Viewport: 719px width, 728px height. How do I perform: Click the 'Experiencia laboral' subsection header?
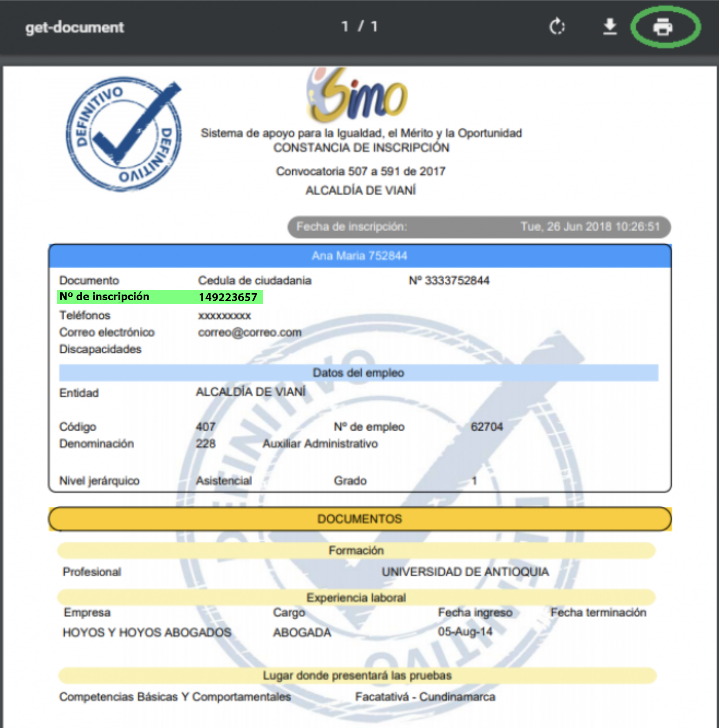(356, 598)
